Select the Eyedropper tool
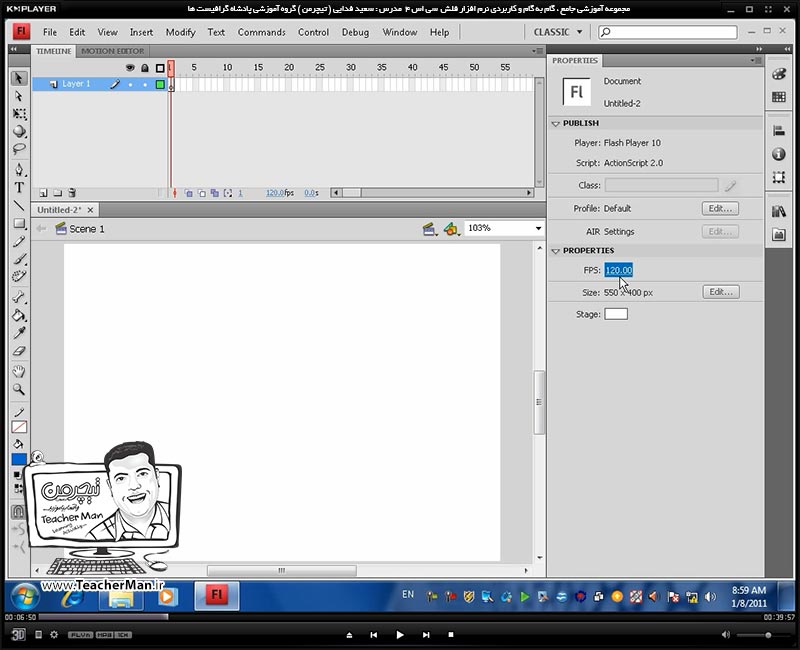The width and height of the screenshot is (800, 650). (19, 333)
